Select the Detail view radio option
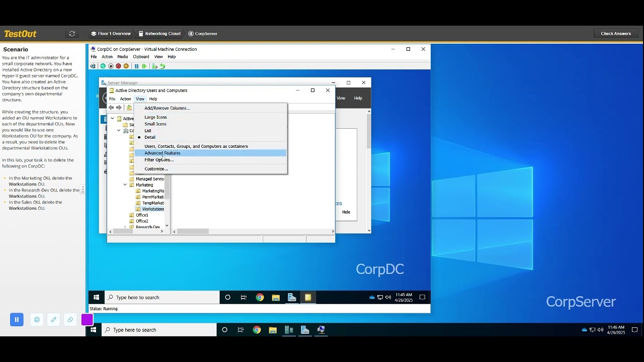The height and width of the screenshot is (362, 644). pos(150,137)
